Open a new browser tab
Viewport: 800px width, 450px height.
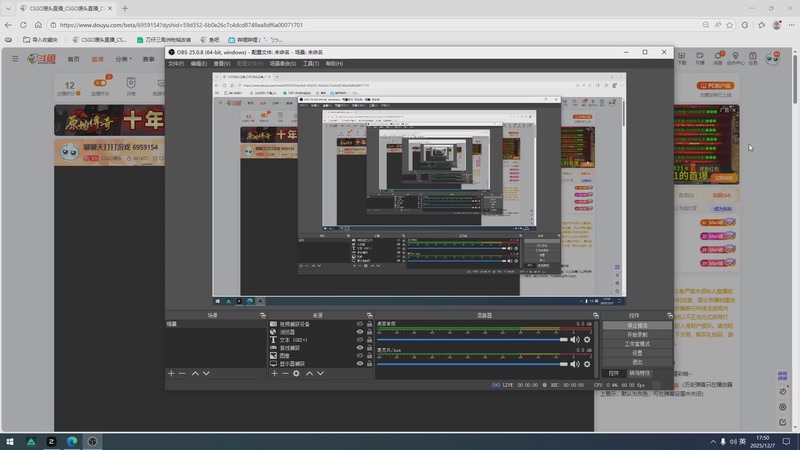[125, 8]
